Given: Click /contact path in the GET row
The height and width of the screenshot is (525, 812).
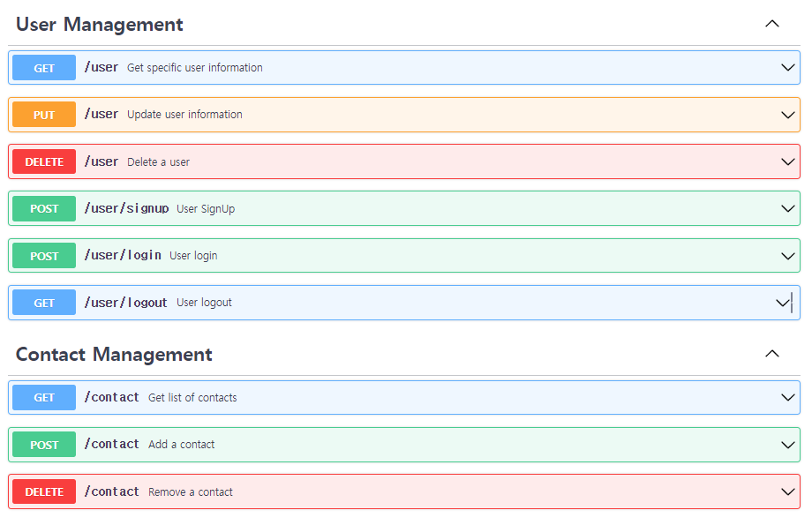Looking at the screenshot, I should (112, 397).
